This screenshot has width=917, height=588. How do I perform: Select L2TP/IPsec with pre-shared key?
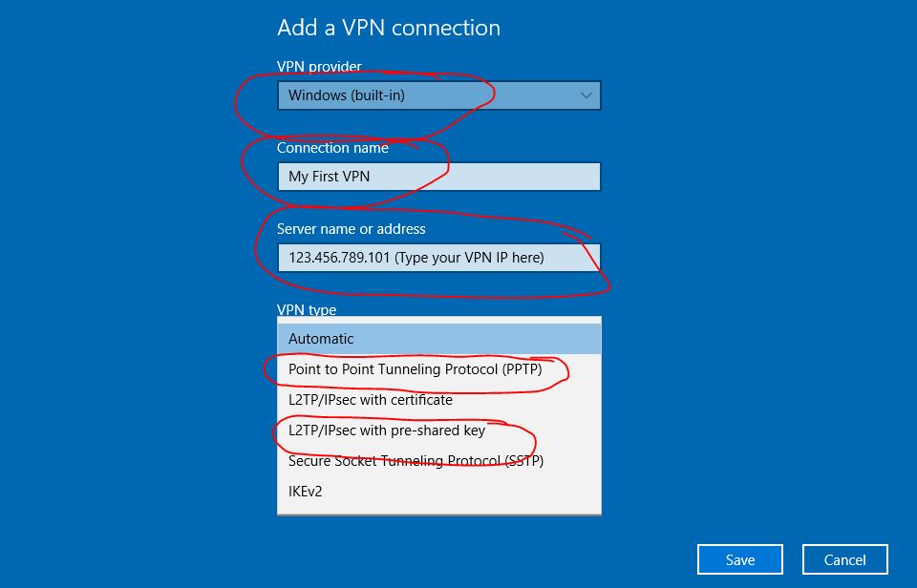pos(439,430)
